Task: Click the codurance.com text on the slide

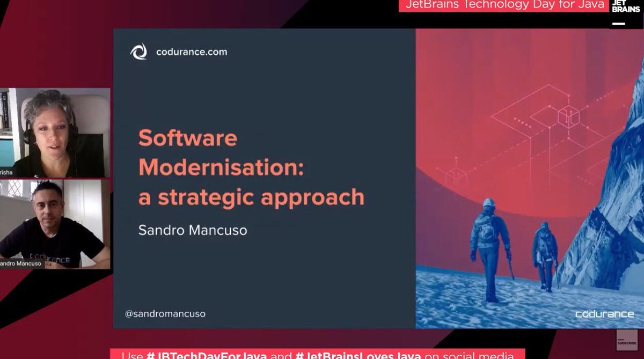Action: coord(192,52)
